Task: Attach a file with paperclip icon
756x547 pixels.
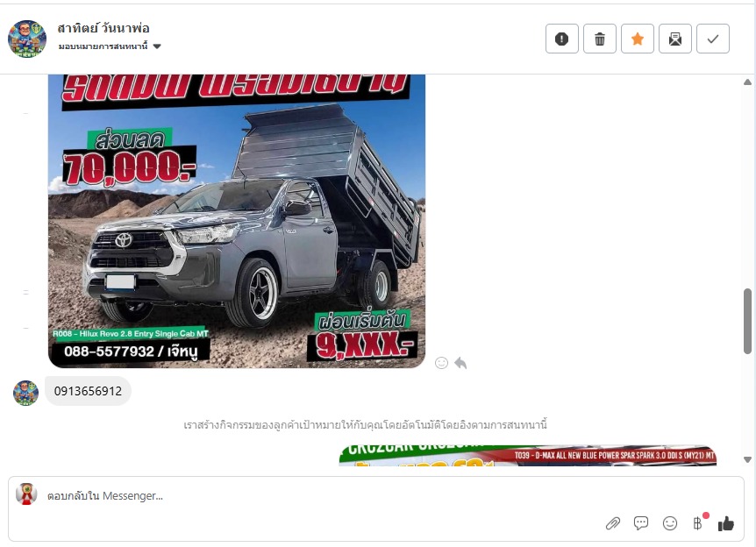Action: point(613,523)
